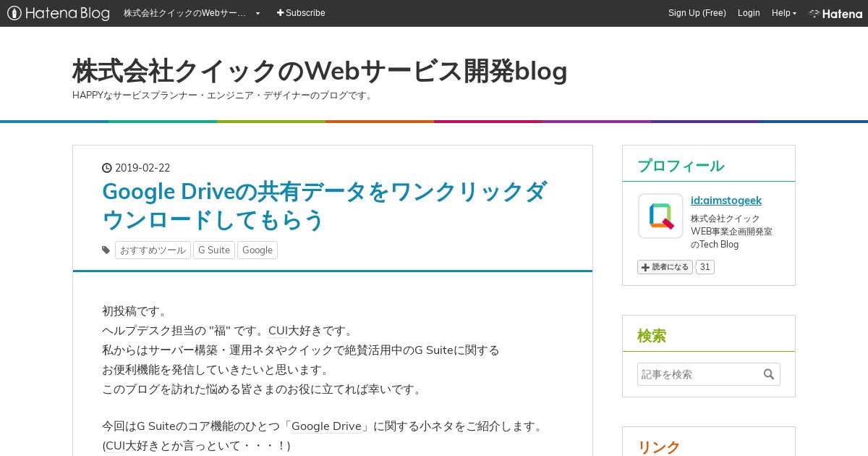The width and height of the screenshot is (868, 456).
Task: Click the blog tagline HAPPYなサービスプランナー
Action: pos(224,95)
